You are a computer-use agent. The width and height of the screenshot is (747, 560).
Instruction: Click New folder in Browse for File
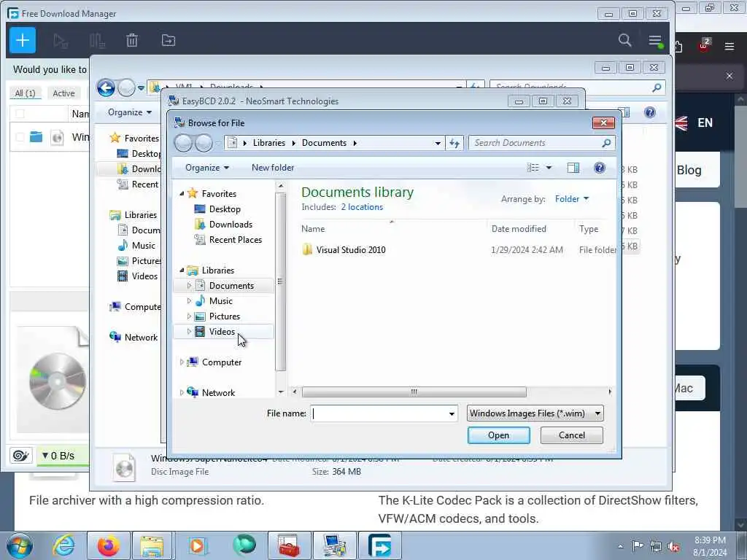(x=273, y=168)
